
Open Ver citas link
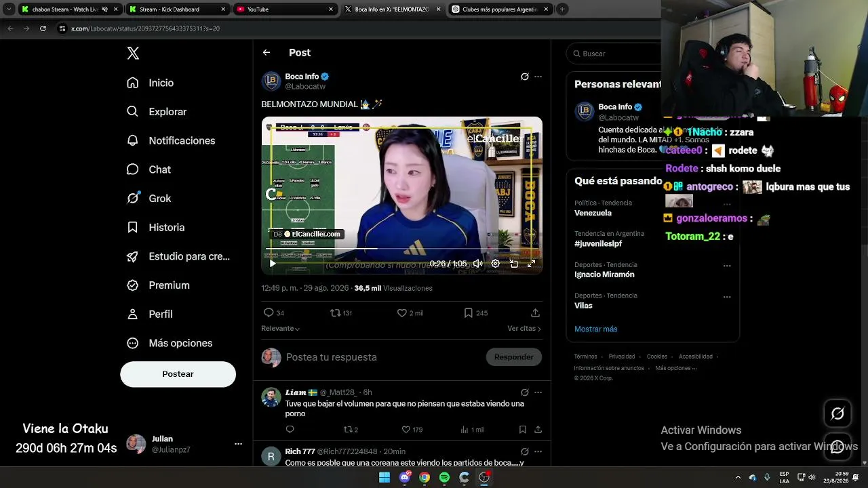coord(524,329)
